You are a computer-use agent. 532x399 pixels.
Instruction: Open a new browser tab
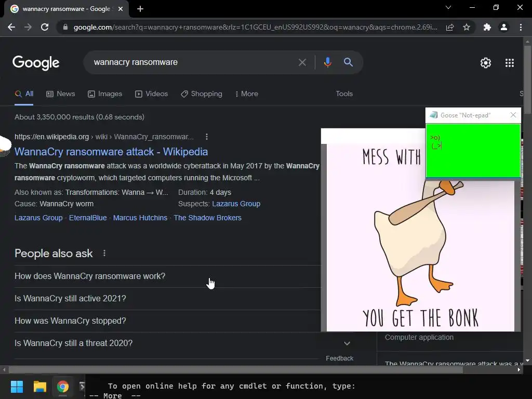tap(140, 9)
